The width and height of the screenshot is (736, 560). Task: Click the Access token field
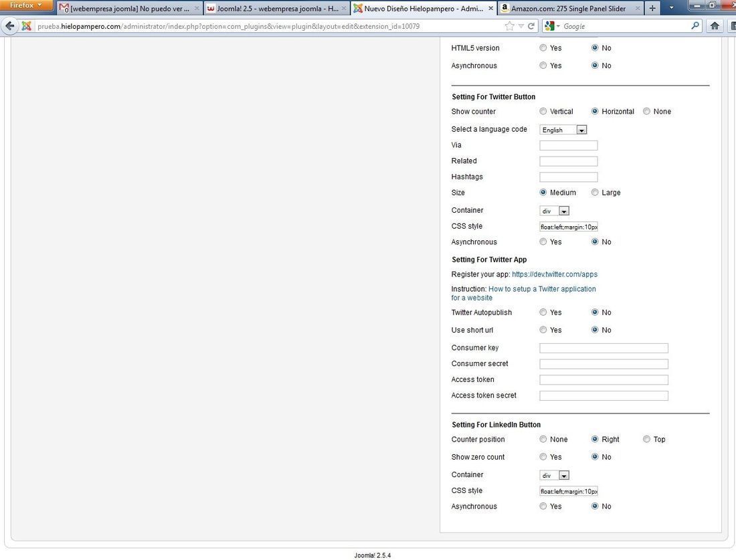click(x=604, y=380)
